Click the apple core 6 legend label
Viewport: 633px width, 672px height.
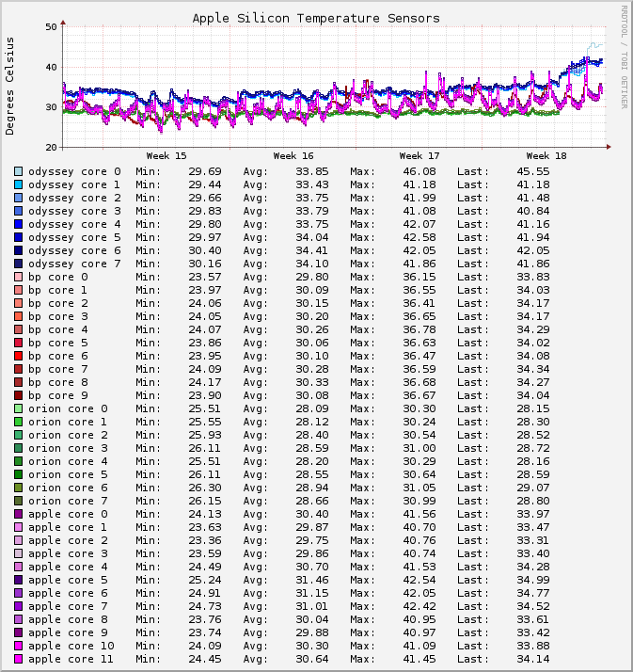tap(68, 594)
